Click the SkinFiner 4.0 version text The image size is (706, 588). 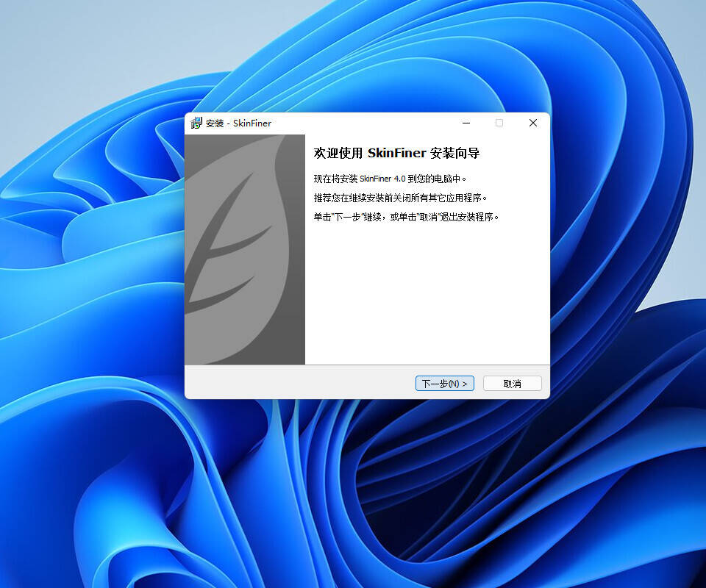[382, 179]
